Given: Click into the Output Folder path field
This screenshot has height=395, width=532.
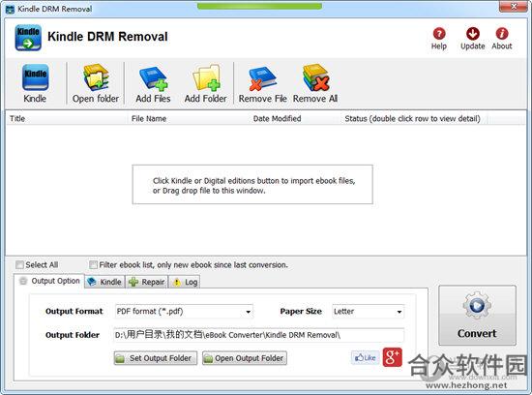Looking at the screenshot, I should pyautogui.click(x=258, y=335).
